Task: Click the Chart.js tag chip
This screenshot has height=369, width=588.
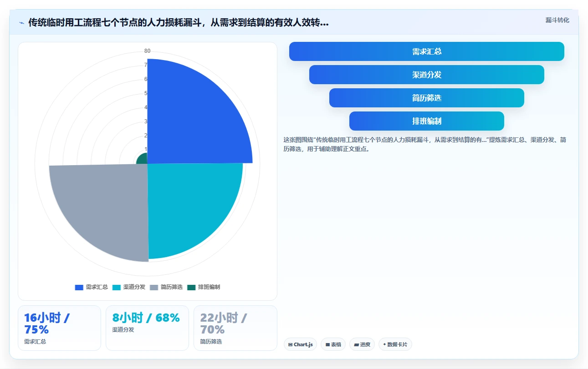Action: click(x=301, y=344)
